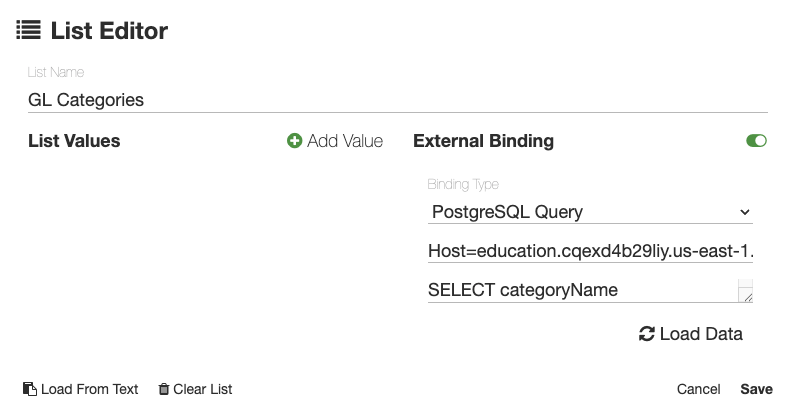Click the document icon beside Load From Text
Image resolution: width=797 pixels, height=418 pixels.
[30, 389]
